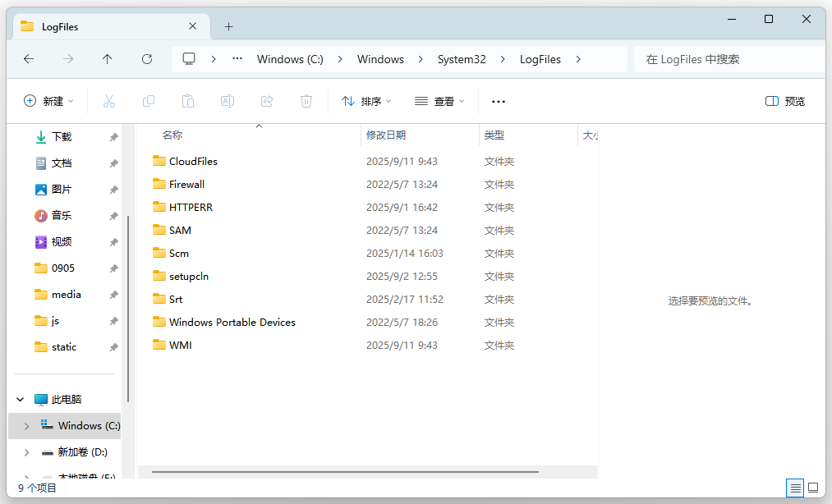Show collapsed path items via address ellipsis
The width and height of the screenshot is (832, 504).
237,59
